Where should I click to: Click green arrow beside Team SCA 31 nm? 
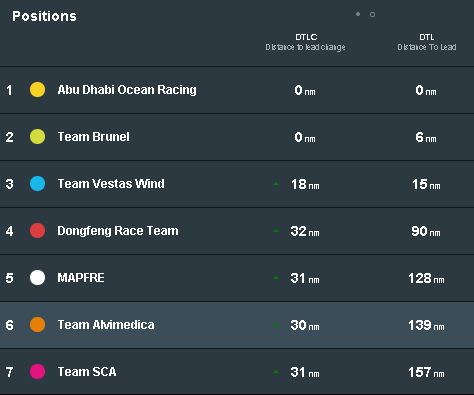coord(276,372)
